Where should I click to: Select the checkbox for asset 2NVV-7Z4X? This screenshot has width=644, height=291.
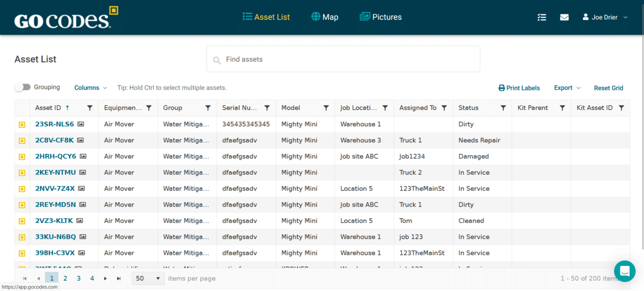point(22,189)
